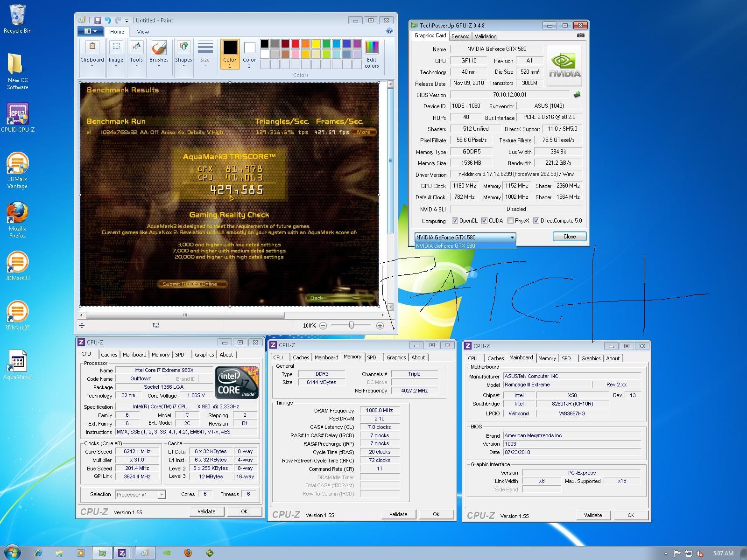Click the More button in benchmark results
747x560 pixels.
pyautogui.click(x=363, y=132)
